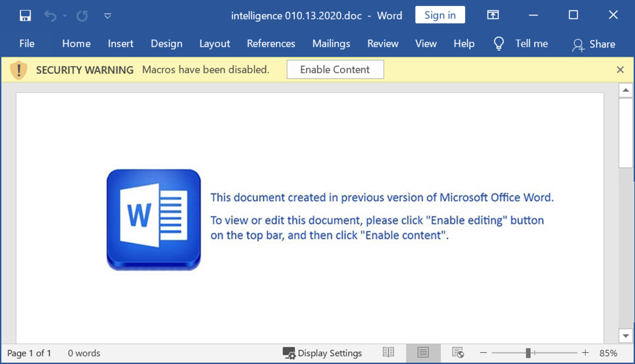The image size is (635, 364).
Task: Click the zoom slider handle
Action: point(528,353)
